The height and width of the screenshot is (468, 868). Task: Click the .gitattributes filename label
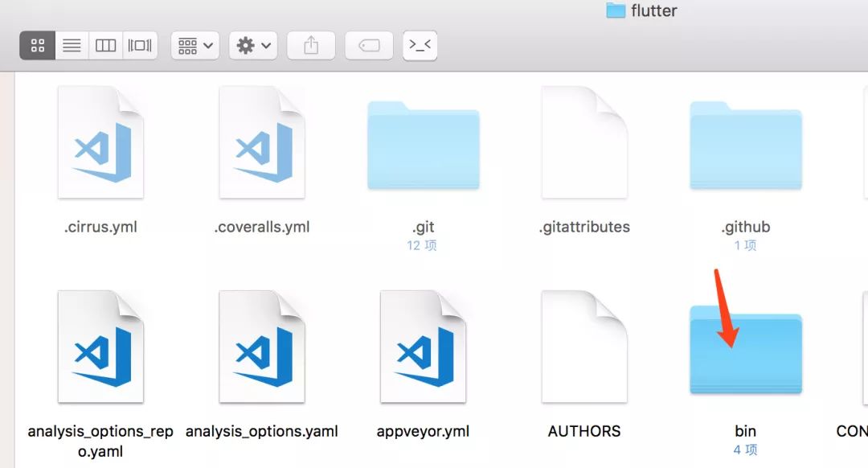point(584,227)
